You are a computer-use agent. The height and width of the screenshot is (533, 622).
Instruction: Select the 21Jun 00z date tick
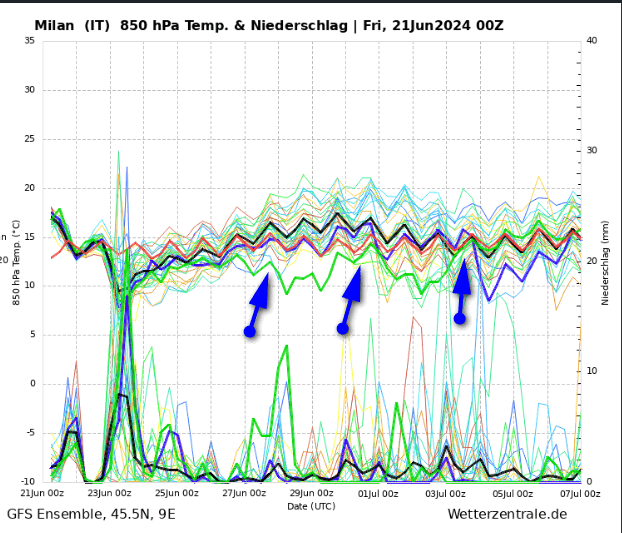[42, 492]
